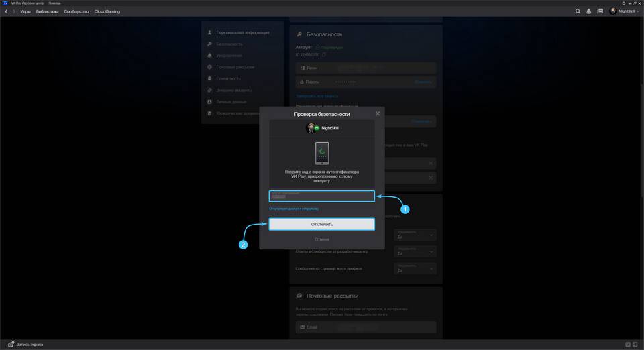The height and width of the screenshot is (350, 644).
Task: Select Безопасность in the sidebar
Action: (229, 44)
